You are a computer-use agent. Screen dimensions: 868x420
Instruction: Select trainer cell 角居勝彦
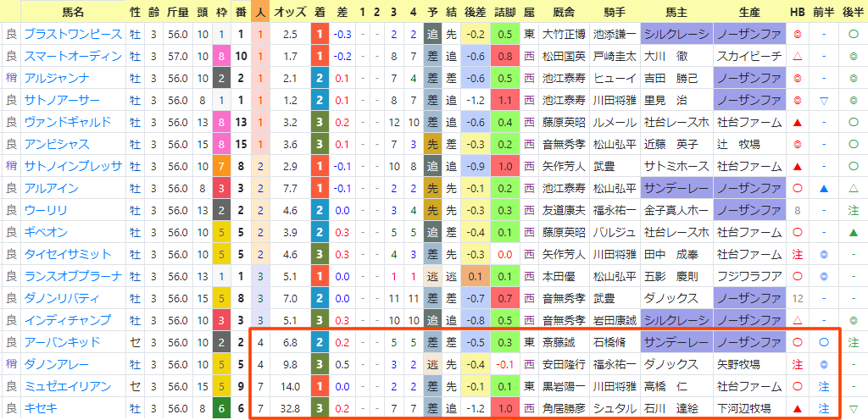point(564,408)
